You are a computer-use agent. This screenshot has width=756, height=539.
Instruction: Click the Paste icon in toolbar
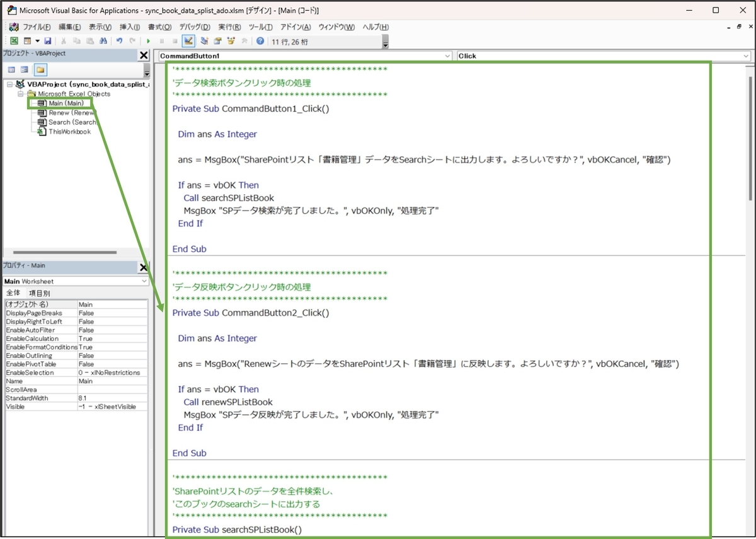[x=90, y=41]
